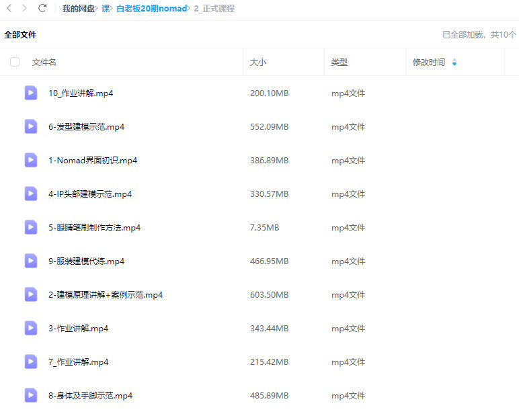Sort files by 大小 column header
The image size is (519, 420).
click(x=258, y=62)
